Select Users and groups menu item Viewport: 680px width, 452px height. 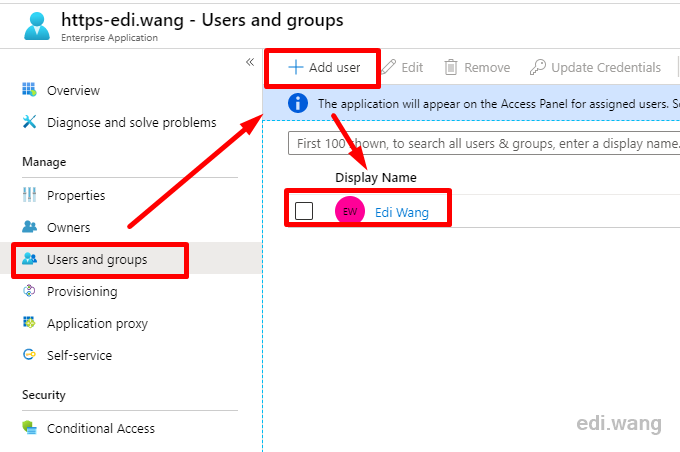tap(97, 259)
